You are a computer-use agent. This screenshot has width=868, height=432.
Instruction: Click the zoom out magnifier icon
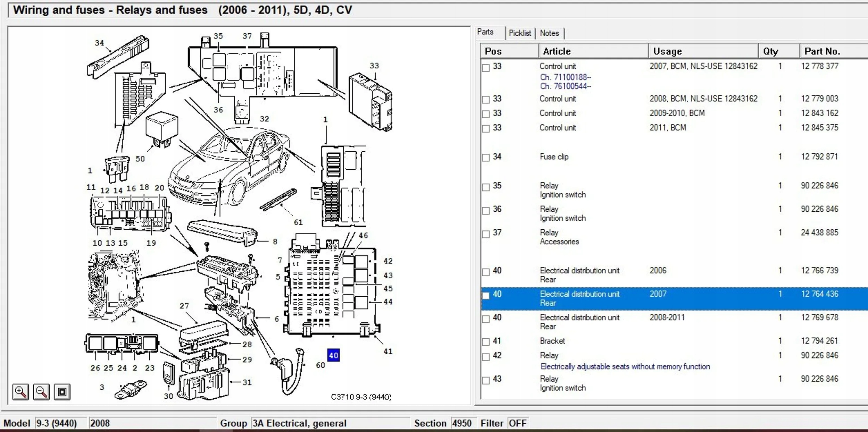pos(41,392)
